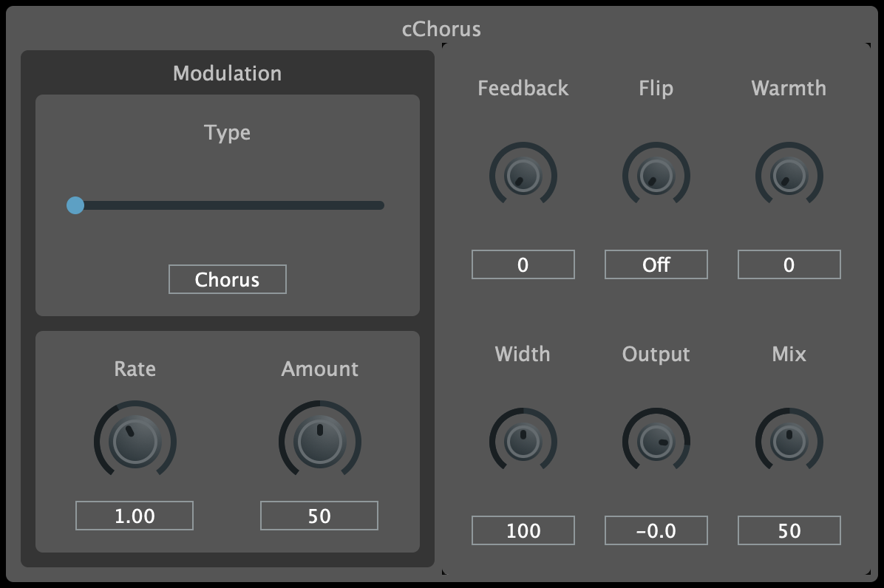Select the Chorus type value box
The width and height of the screenshot is (884, 588).
pos(227,279)
